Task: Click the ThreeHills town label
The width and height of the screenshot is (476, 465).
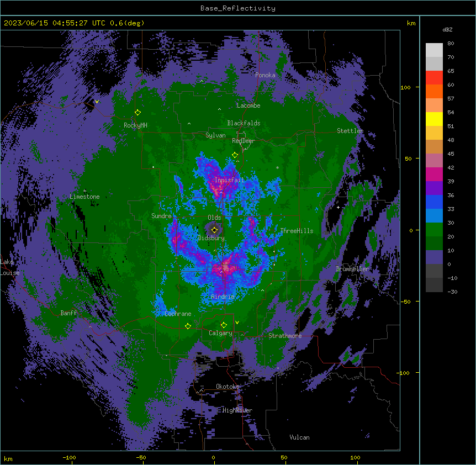Action: 297,231
